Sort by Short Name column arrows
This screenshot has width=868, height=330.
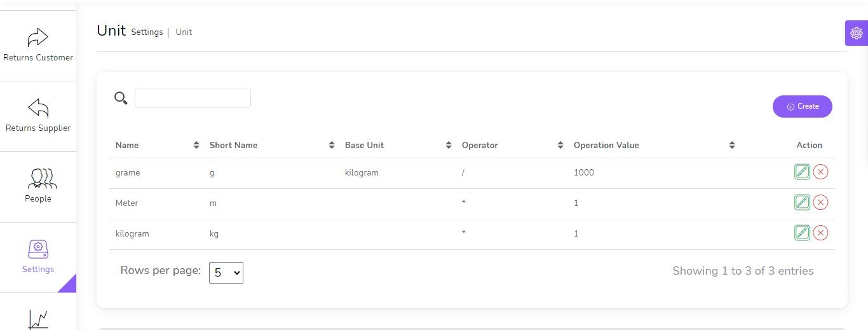point(332,145)
